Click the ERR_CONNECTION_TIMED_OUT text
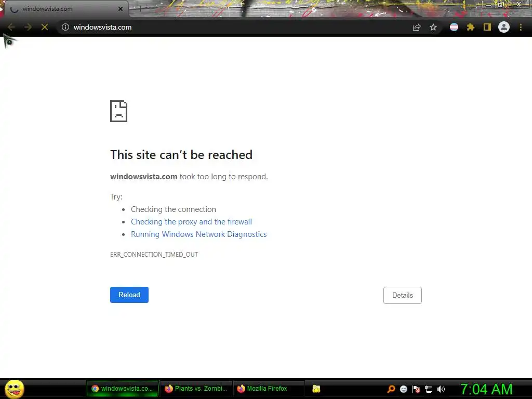Screen dimensions: 532x399 (x=154, y=255)
